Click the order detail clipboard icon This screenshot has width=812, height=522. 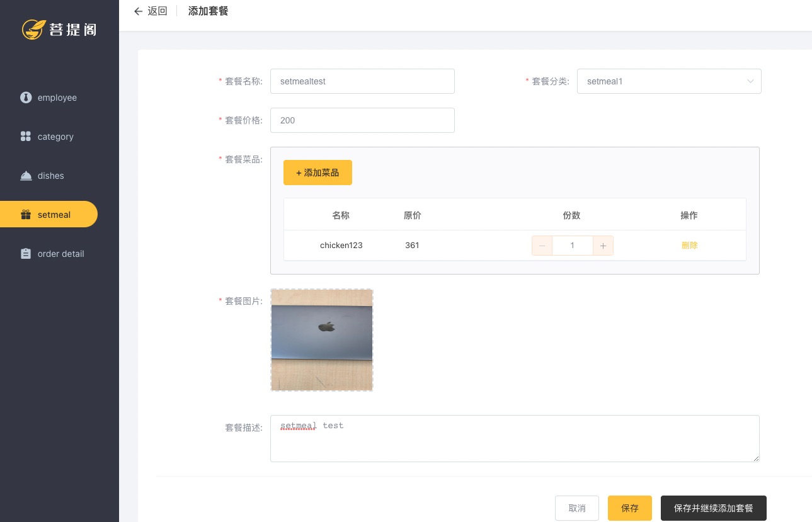[26, 254]
